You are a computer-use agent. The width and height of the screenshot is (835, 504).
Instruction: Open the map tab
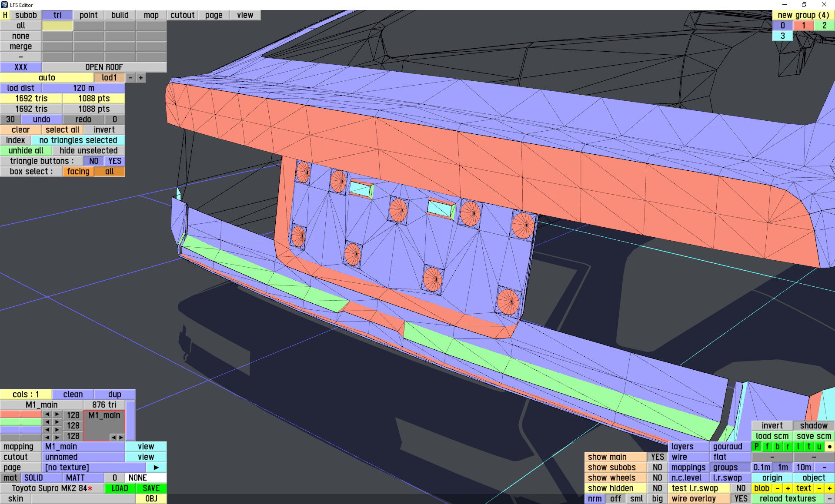click(151, 15)
